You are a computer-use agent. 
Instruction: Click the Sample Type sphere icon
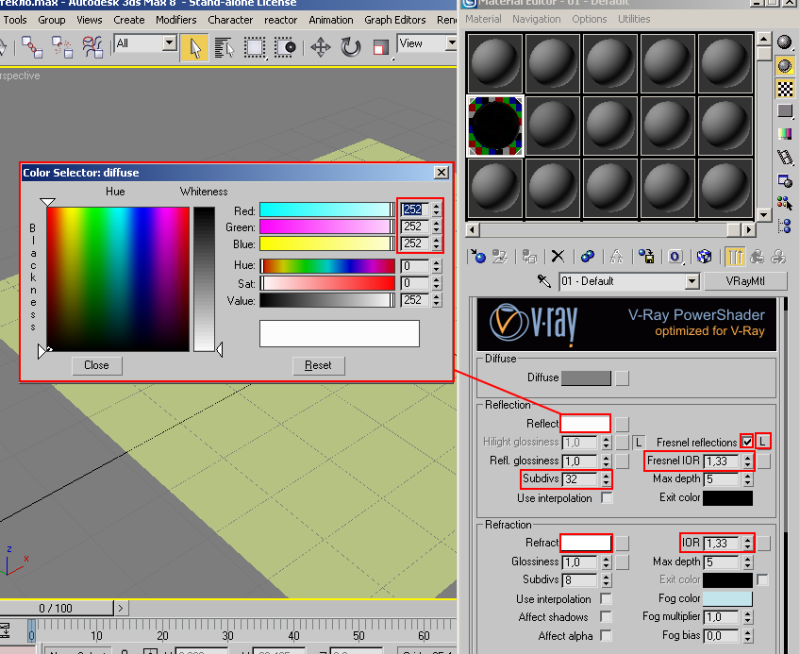click(x=785, y=42)
